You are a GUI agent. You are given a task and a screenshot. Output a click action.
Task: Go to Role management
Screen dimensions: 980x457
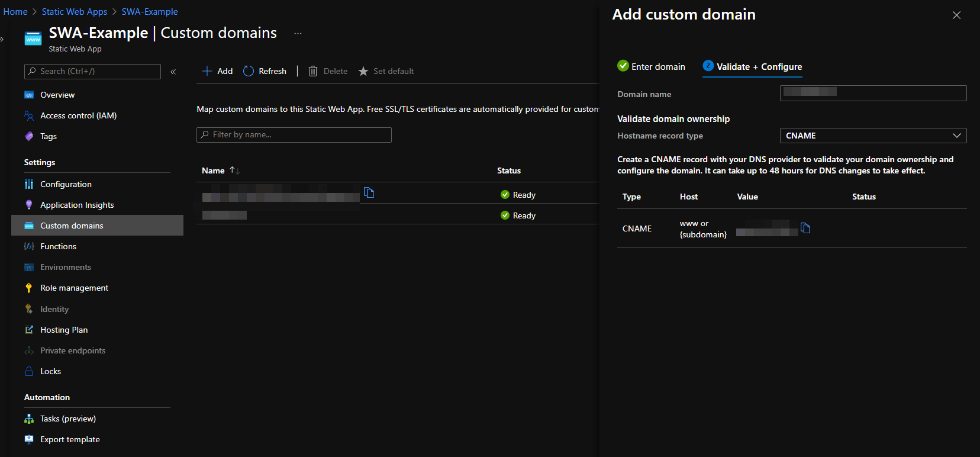[x=74, y=288]
